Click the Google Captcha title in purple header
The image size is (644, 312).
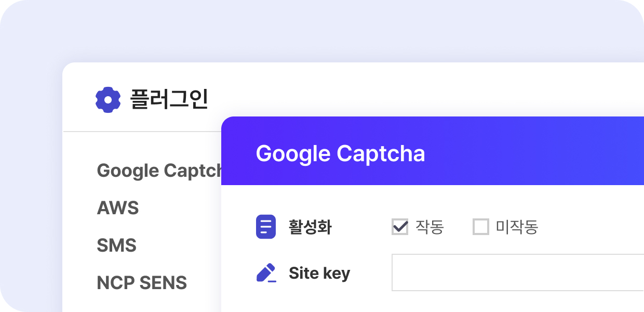click(340, 153)
